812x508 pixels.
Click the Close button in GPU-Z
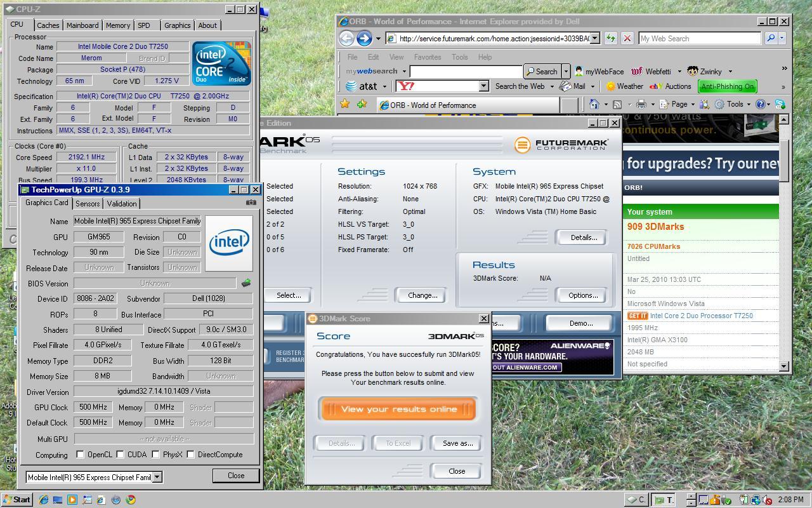[235, 476]
